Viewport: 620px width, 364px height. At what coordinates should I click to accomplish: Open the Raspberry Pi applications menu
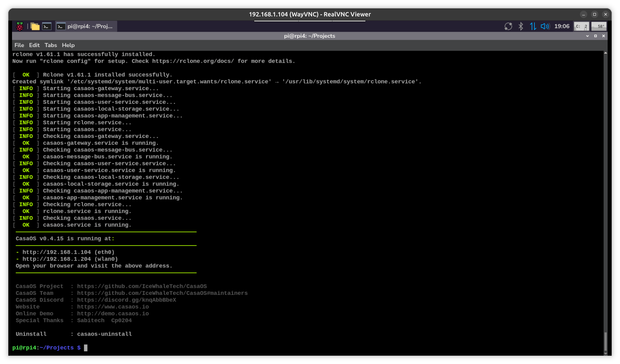click(20, 26)
